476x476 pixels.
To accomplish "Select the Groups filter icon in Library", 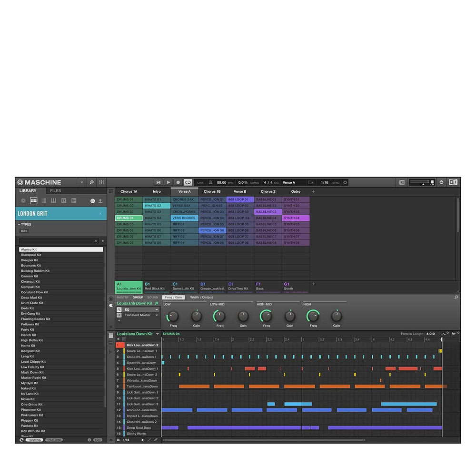I will pos(33,201).
